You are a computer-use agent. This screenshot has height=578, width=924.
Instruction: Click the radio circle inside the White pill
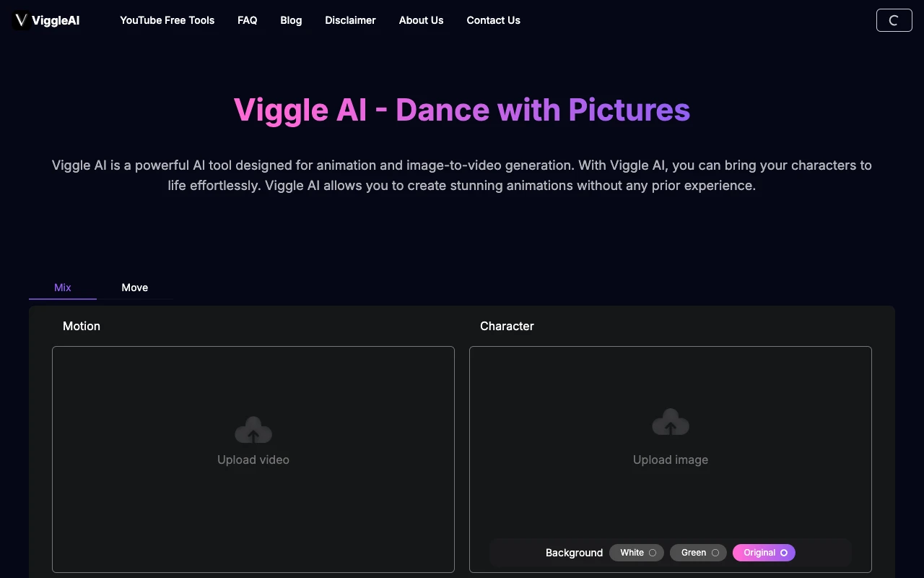652,553
